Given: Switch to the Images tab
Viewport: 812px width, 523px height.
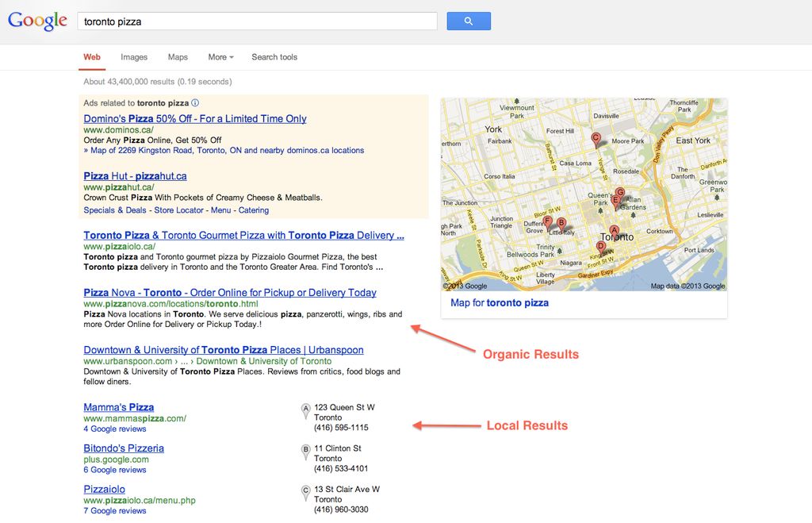Looking at the screenshot, I should [x=134, y=57].
